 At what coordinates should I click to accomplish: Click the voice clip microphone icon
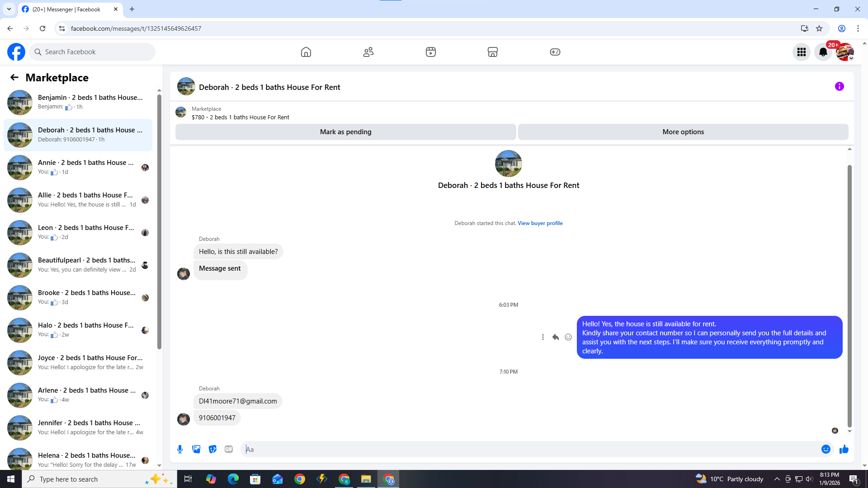[x=180, y=449]
